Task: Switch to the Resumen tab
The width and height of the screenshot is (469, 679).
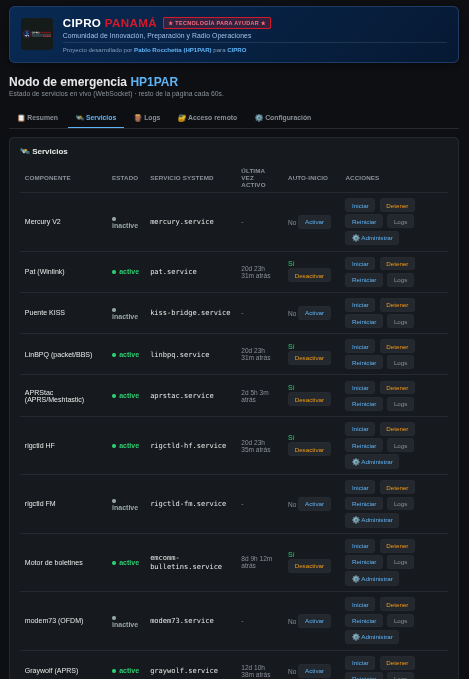Action: click(38, 118)
